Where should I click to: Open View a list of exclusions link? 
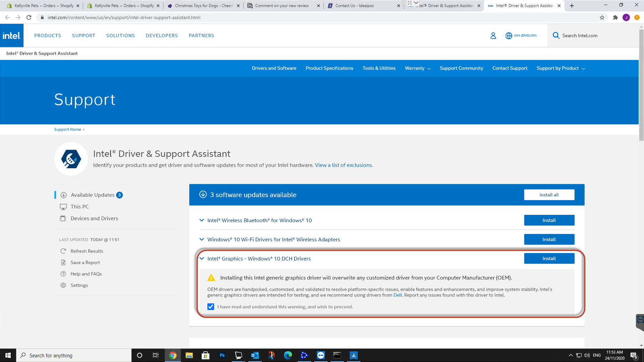point(344,165)
